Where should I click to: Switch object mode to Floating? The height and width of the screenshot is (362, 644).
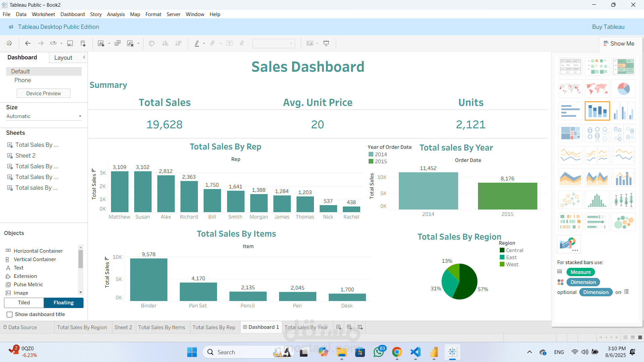pos(64,303)
